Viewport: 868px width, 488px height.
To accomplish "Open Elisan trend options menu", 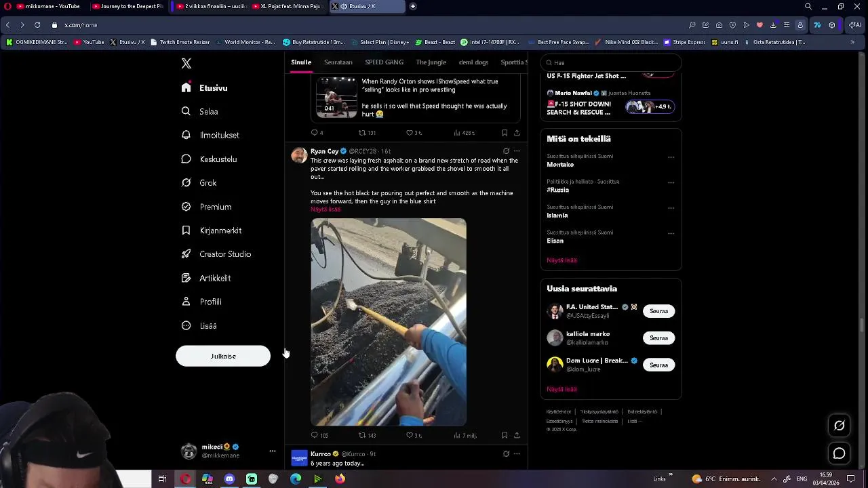I will (671, 233).
